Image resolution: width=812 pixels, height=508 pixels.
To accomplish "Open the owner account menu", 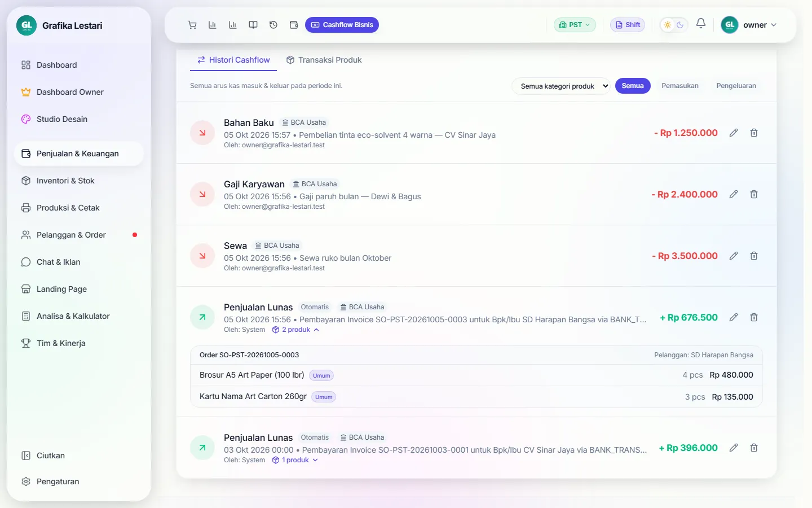I will 749,25.
